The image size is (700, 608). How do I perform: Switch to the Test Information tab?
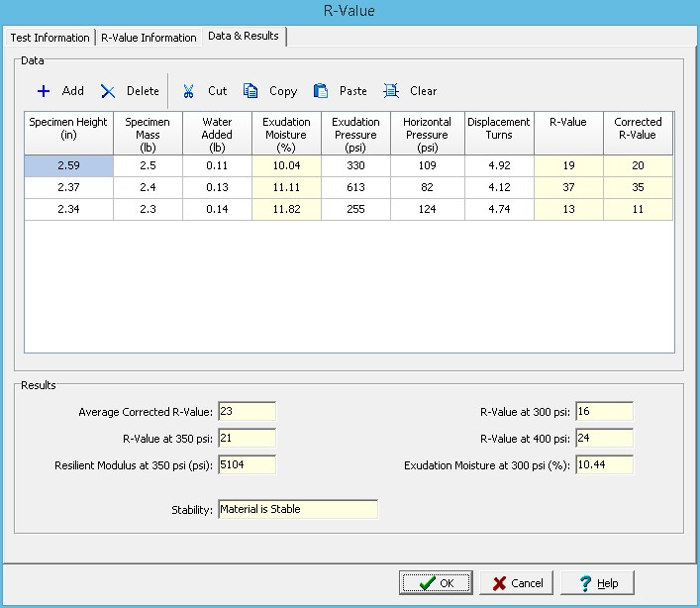click(50, 38)
